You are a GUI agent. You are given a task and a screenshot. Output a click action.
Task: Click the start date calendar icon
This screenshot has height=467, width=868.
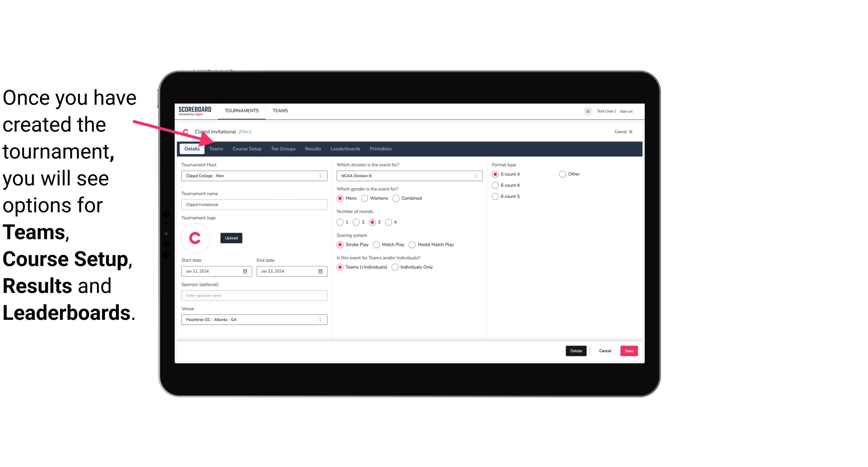246,271
